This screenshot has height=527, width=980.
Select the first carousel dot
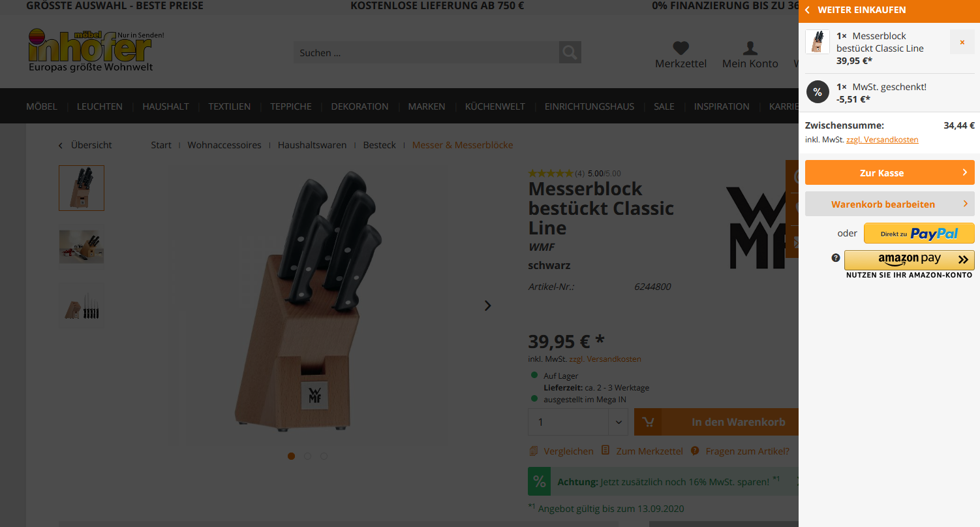291,456
